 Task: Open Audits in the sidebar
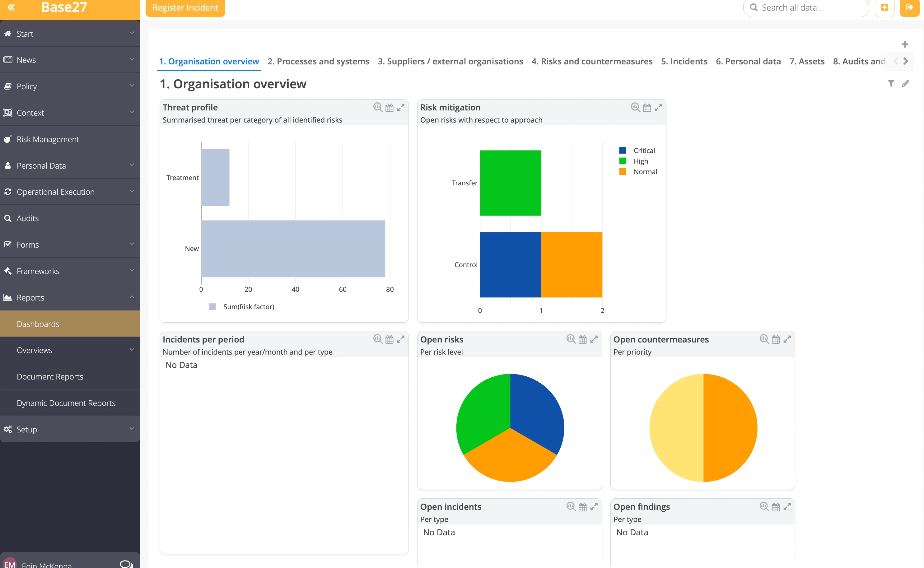(70, 218)
